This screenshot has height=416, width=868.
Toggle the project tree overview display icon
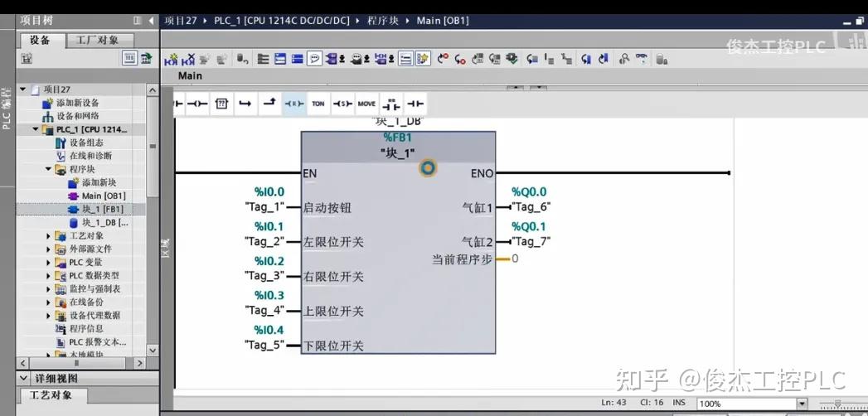point(129,58)
